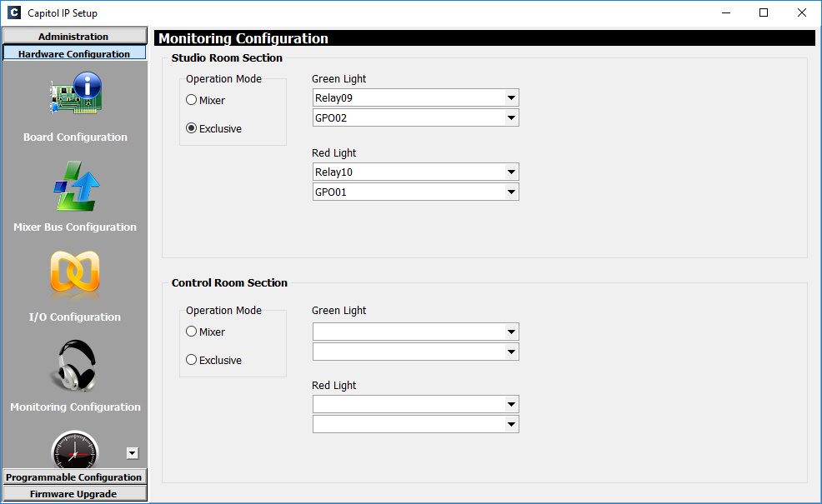Open the GPO02 Green Light dropdown

[416, 117]
